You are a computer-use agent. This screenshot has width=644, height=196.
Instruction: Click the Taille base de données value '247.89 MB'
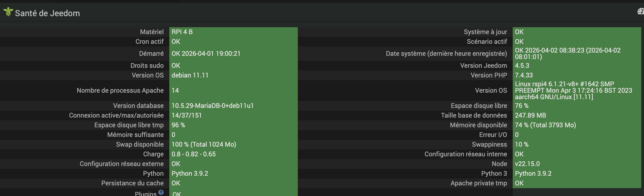[x=530, y=115]
